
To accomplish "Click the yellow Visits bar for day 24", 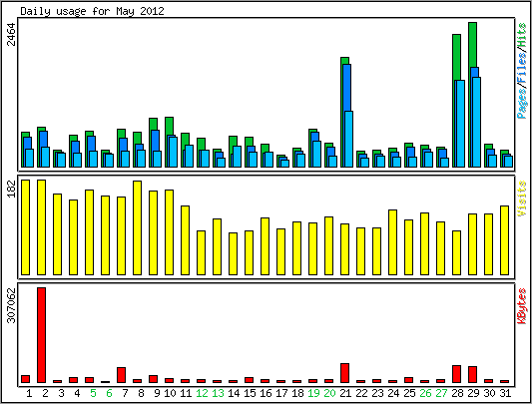I will pos(393,242).
